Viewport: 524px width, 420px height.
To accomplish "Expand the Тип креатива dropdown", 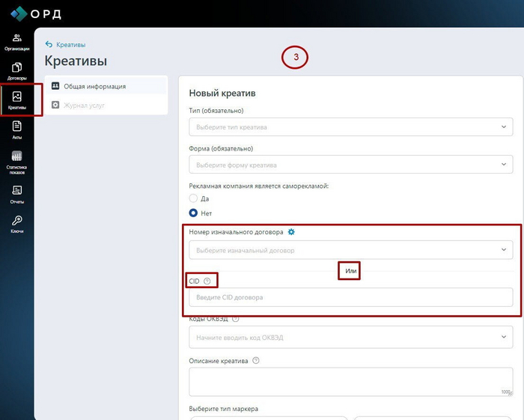I will pyautogui.click(x=350, y=127).
